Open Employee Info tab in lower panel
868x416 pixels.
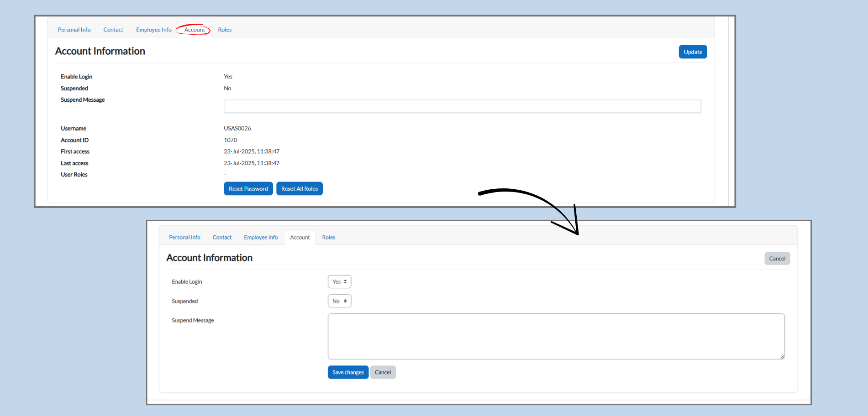[261, 237]
